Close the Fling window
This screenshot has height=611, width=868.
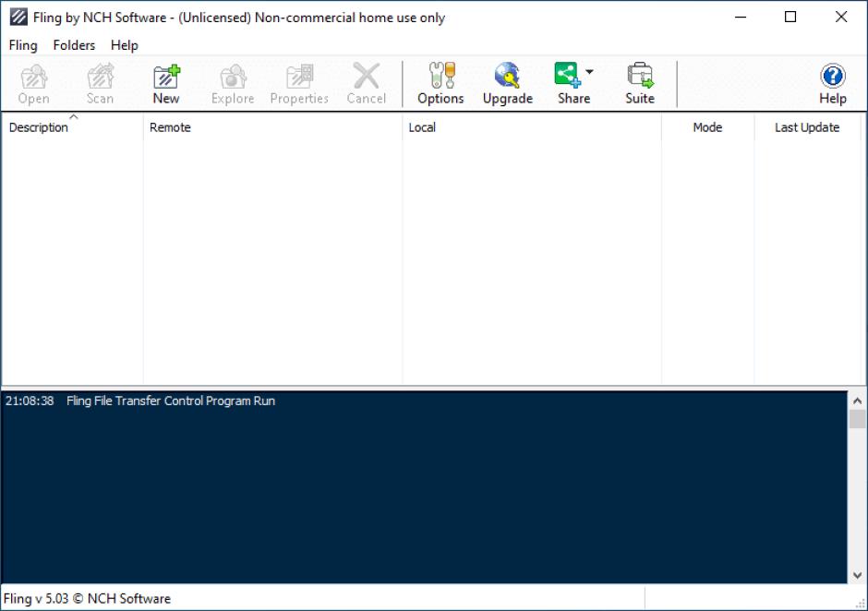click(841, 18)
